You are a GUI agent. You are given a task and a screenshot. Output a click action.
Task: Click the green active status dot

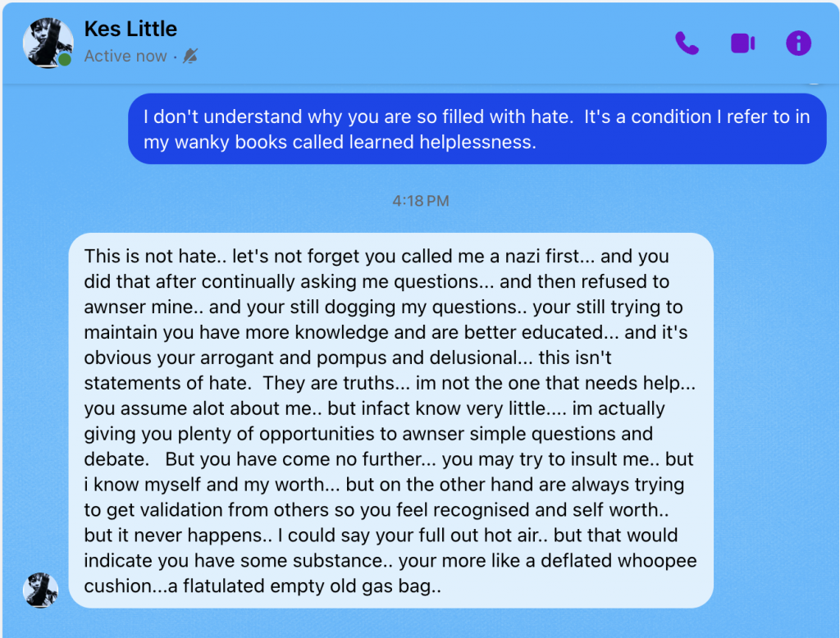[65, 60]
